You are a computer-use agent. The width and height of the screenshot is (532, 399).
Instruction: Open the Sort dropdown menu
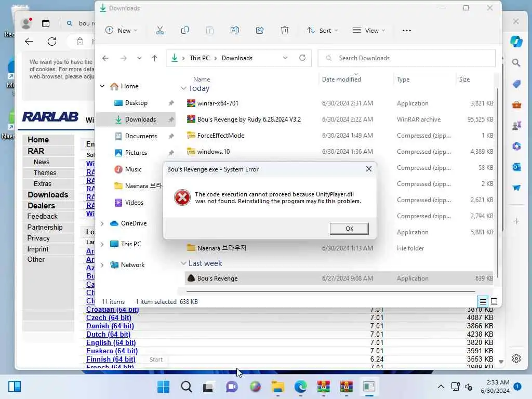pyautogui.click(x=322, y=31)
